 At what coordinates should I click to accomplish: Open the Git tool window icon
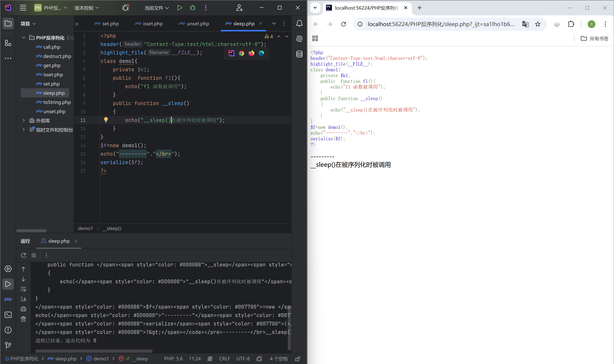point(8,345)
